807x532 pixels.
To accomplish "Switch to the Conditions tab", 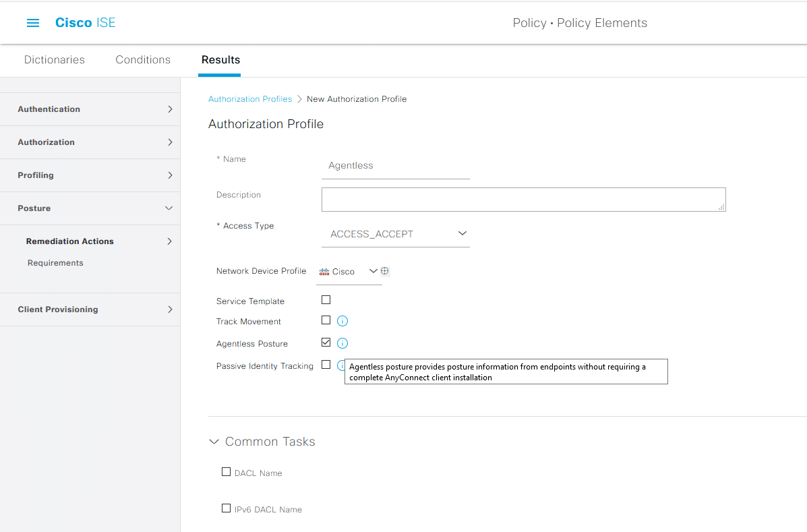I will 143,60.
